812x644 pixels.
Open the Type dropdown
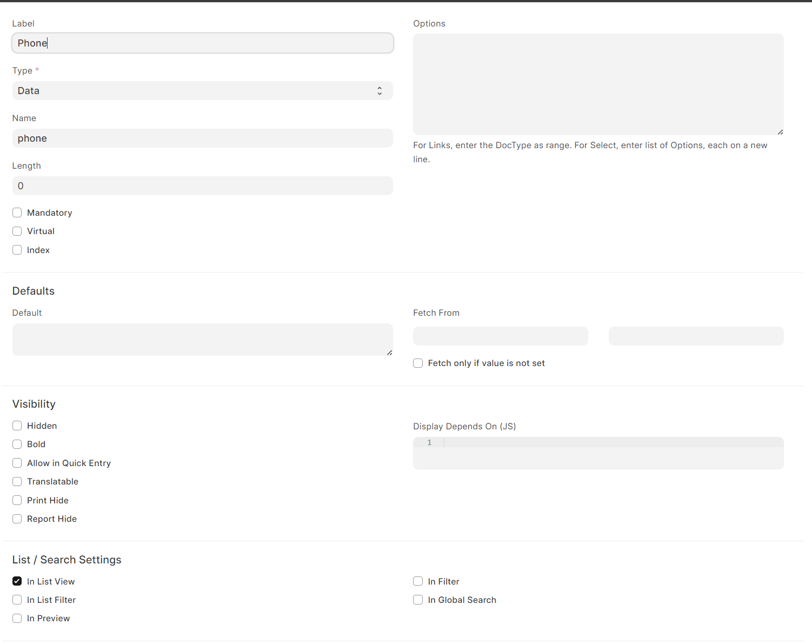202,90
